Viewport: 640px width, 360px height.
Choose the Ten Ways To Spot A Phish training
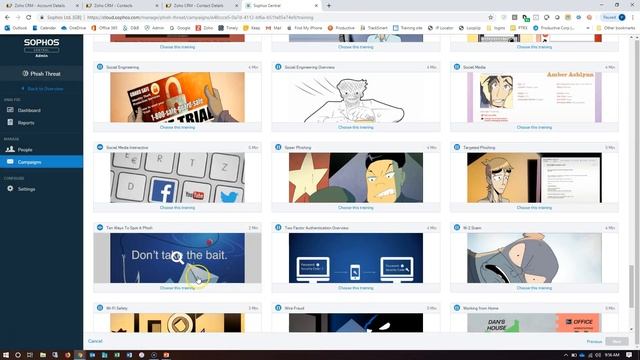tap(177, 288)
